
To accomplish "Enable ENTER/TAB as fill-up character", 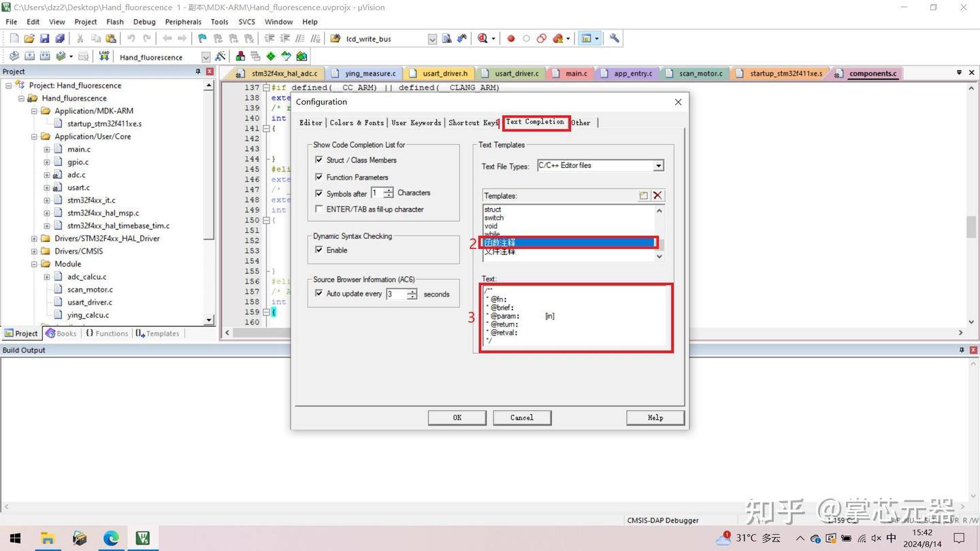I will [319, 209].
